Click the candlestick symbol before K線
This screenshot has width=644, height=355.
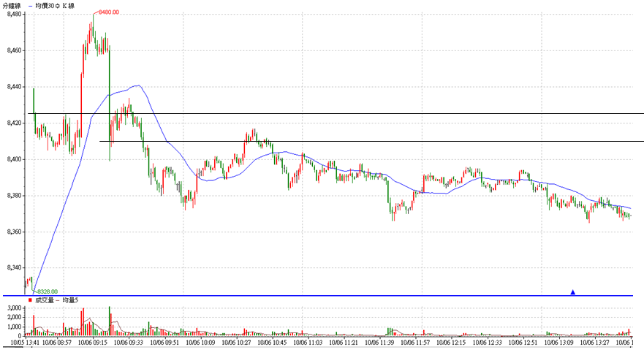pyautogui.click(x=58, y=6)
